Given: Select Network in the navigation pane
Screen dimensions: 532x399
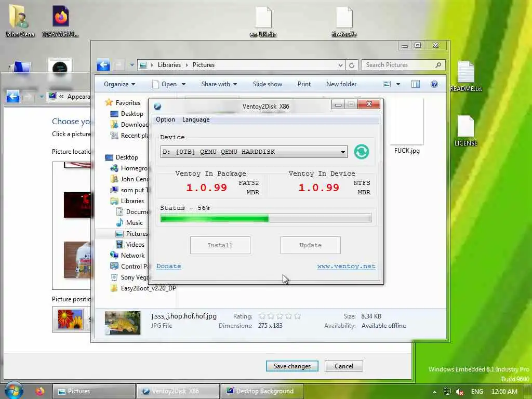Looking at the screenshot, I should (x=128, y=256).
